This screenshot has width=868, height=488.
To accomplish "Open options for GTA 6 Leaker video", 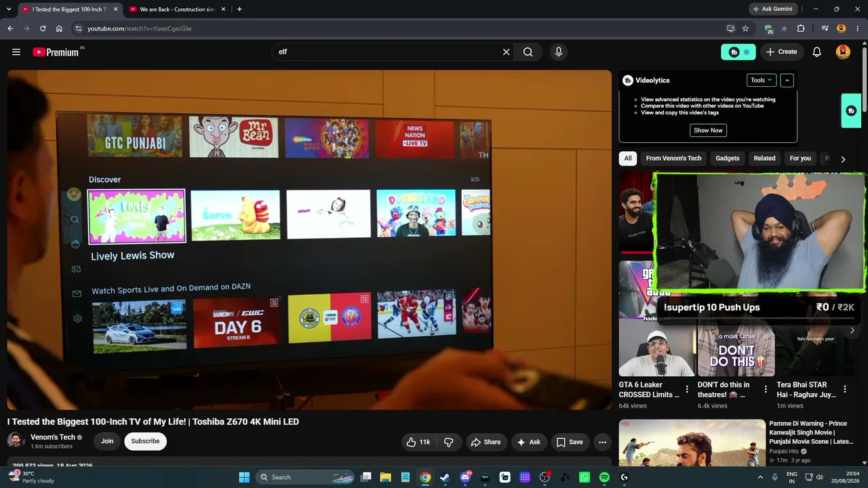I will [x=687, y=390].
